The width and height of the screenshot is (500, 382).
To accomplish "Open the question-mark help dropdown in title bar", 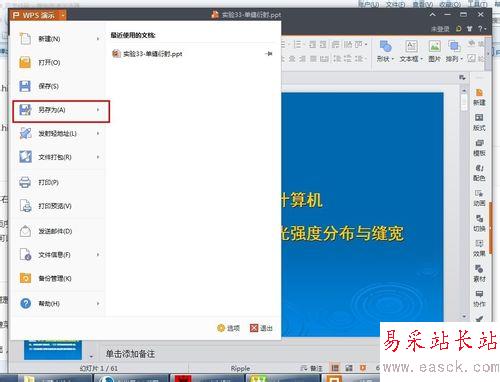I will pos(482,29).
